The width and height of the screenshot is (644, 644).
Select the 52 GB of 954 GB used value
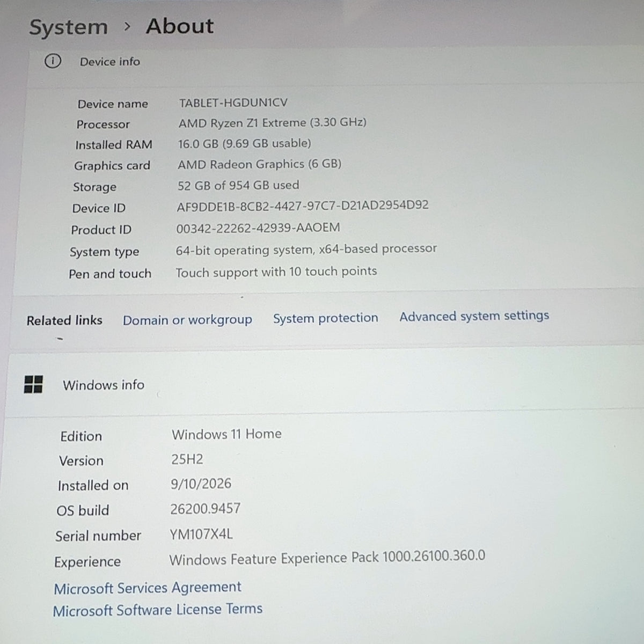(238, 185)
